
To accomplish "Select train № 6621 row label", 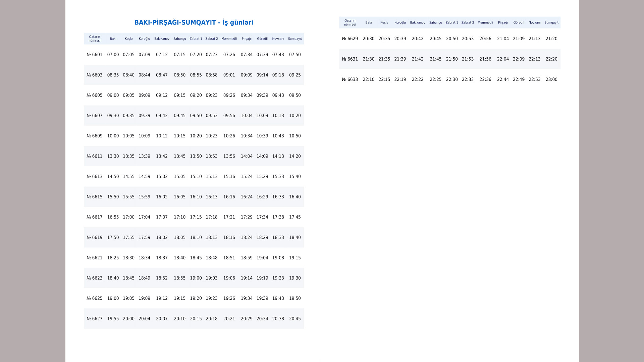I will tap(95, 258).
